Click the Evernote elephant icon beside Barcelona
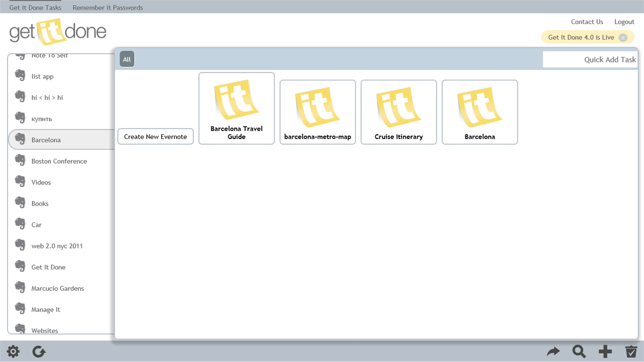Image resolution: width=644 pixels, height=362 pixels. coord(20,138)
